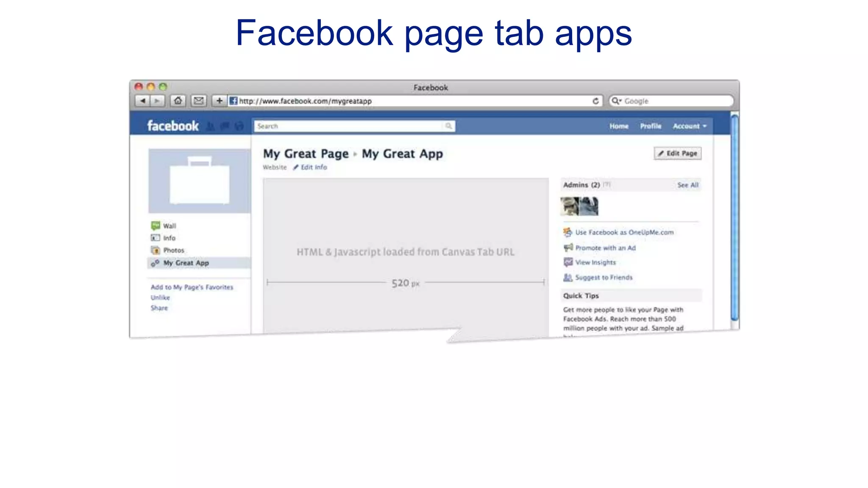Click the facebook logo
Viewport: 868px width, 488px height.
[172, 126]
